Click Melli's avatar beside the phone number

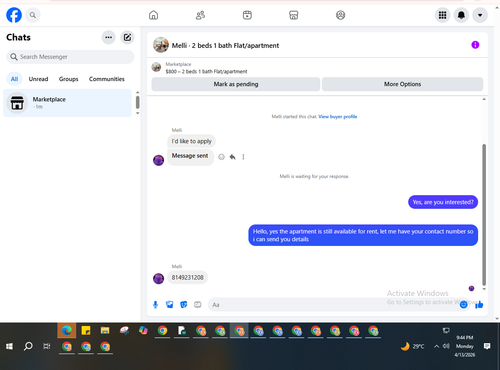(x=158, y=278)
